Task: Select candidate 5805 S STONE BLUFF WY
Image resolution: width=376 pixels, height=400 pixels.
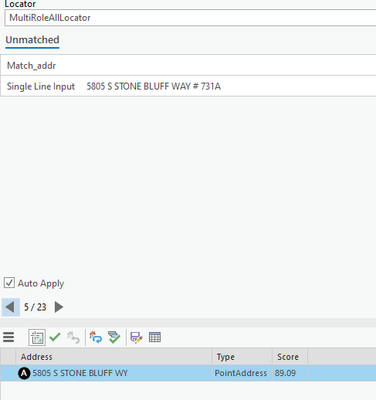Action: click(188, 373)
